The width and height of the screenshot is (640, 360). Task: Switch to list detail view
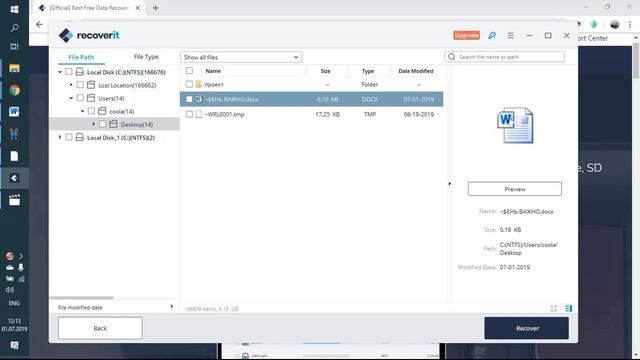[x=569, y=309]
